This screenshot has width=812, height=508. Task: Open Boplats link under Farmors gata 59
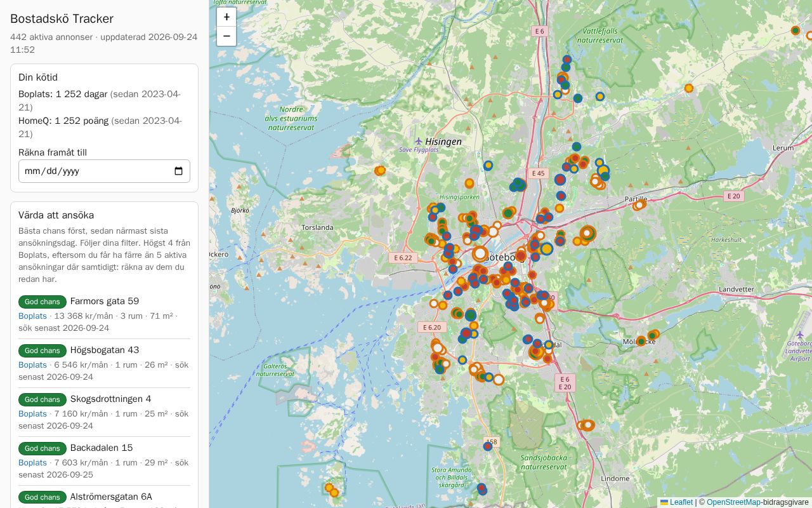pos(32,316)
